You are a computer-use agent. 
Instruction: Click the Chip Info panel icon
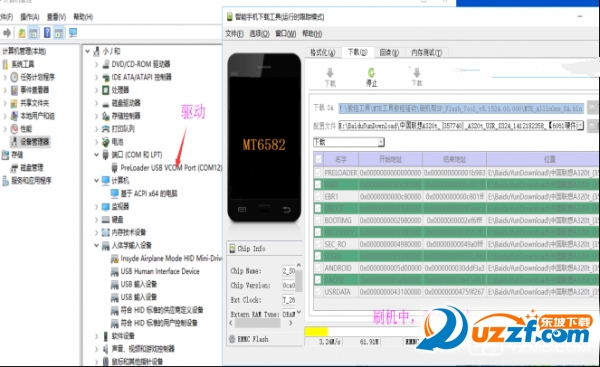point(232,248)
